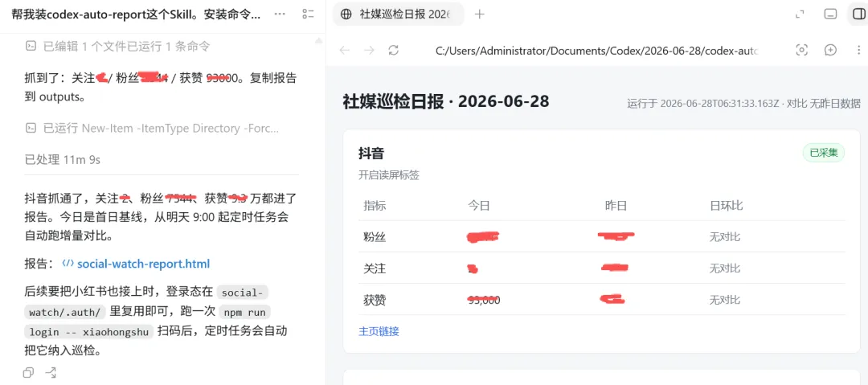This screenshot has width=868, height=385.
Task: Click the 关注 row label in table
Action: pyautogui.click(x=375, y=268)
